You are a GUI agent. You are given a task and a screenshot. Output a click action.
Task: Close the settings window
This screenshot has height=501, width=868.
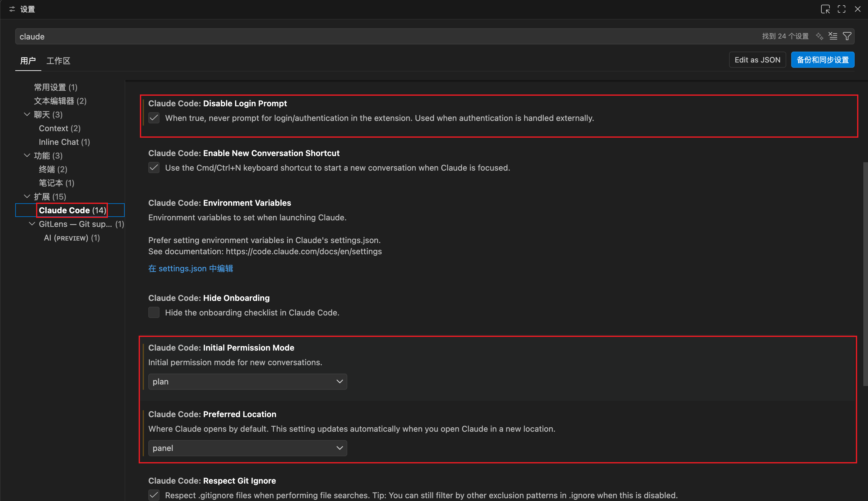tap(858, 9)
